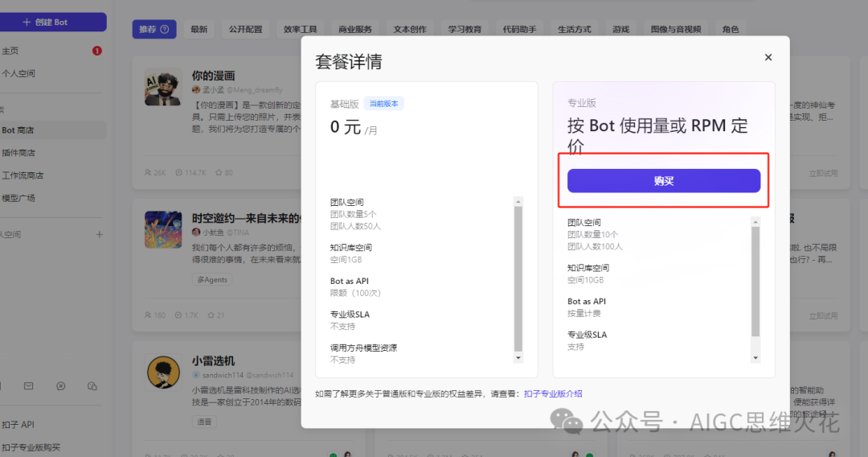Click the plus icon to add team space

99,234
